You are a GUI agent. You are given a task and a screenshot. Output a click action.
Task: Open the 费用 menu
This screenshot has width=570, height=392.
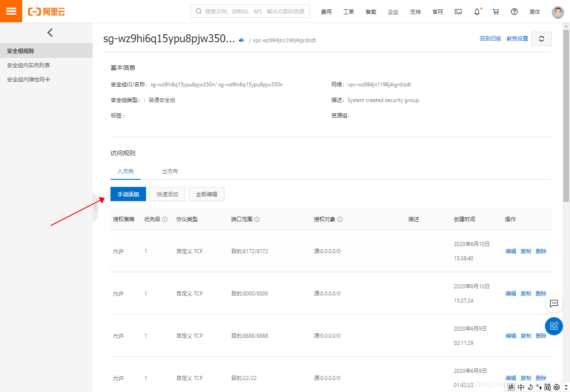(326, 12)
